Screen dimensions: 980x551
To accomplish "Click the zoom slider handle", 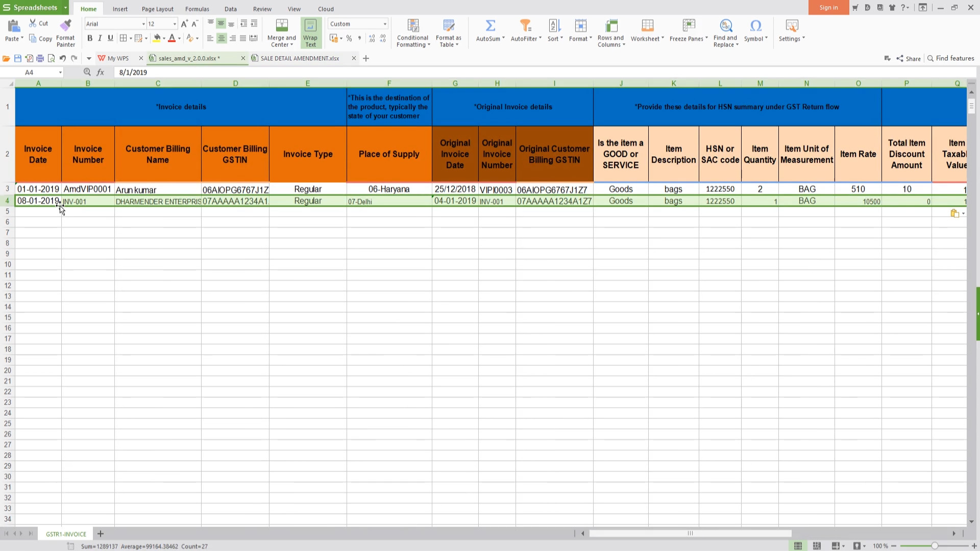I will point(934,546).
